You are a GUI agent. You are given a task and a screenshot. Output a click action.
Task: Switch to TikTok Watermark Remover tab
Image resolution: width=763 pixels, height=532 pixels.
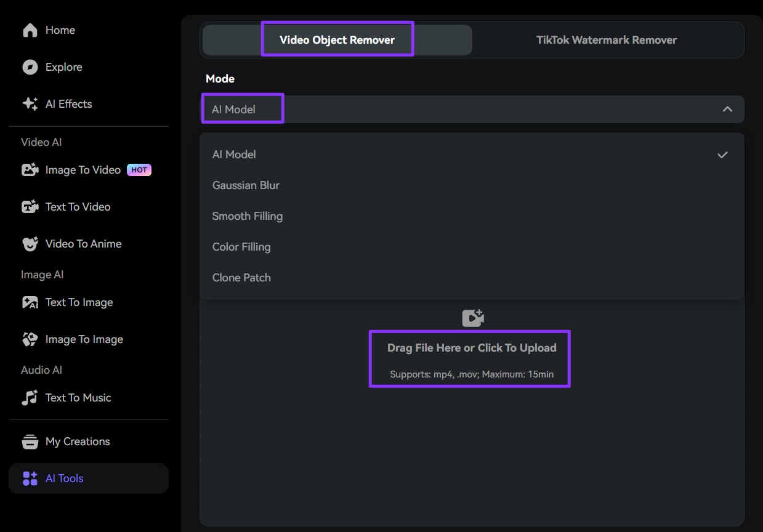click(x=606, y=40)
